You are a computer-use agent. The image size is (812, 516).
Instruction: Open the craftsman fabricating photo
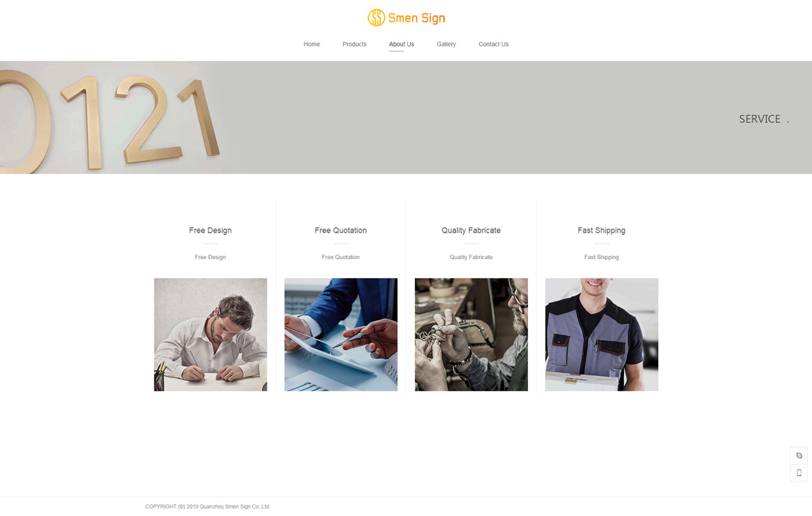click(x=471, y=335)
